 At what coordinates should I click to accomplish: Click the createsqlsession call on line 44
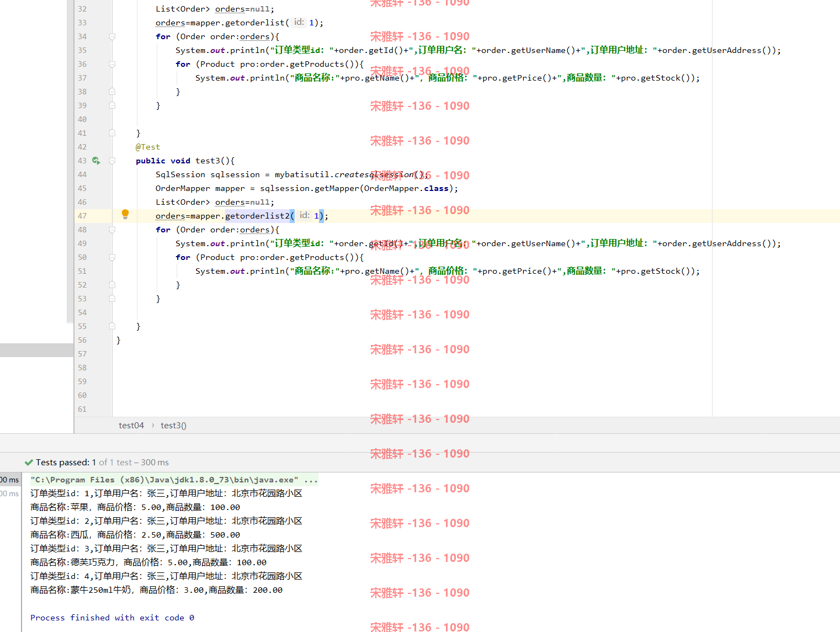374,174
